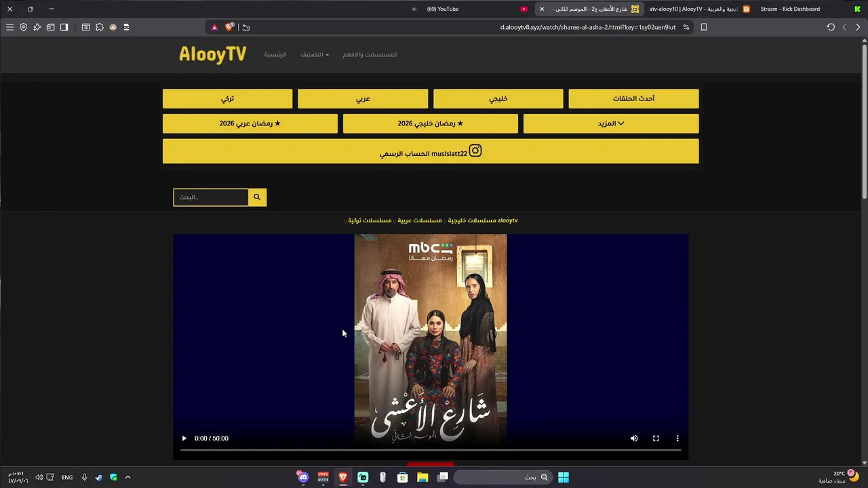Click the speaker volume tray icon
This screenshot has width=868, height=488.
pyautogui.click(x=39, y=477)
